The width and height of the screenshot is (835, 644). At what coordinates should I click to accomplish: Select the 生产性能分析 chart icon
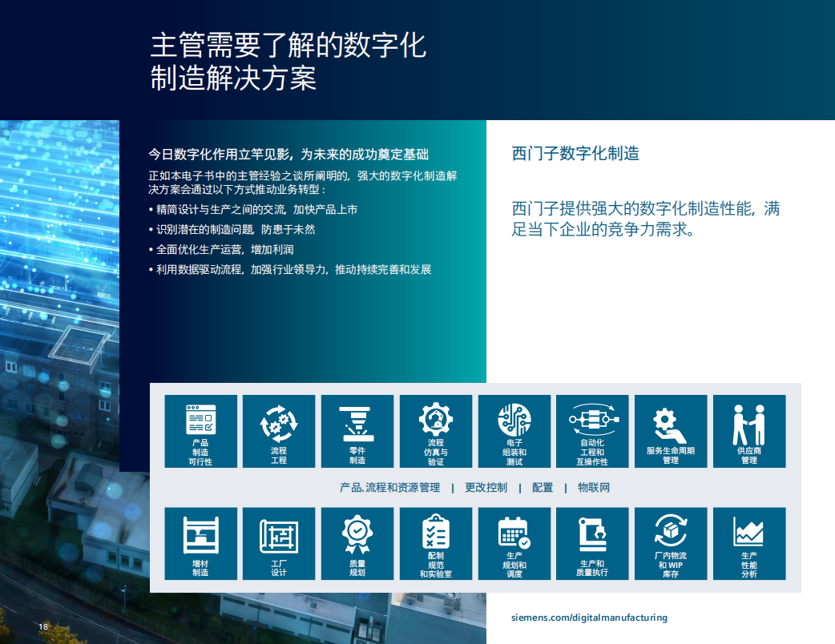click(749, 543)
